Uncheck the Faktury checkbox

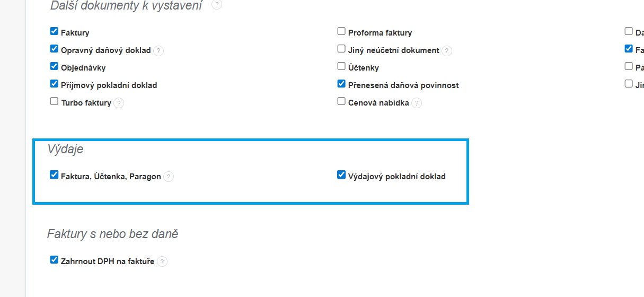click(x=54, y=31)
